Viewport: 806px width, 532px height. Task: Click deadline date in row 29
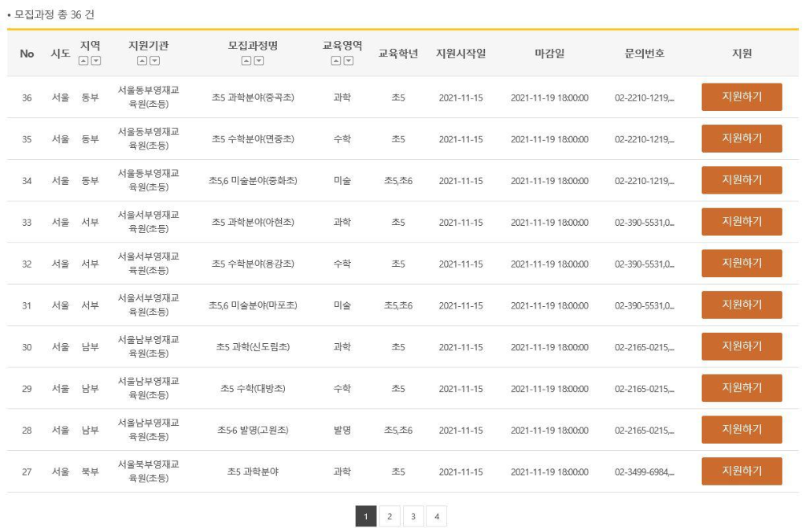549,389
